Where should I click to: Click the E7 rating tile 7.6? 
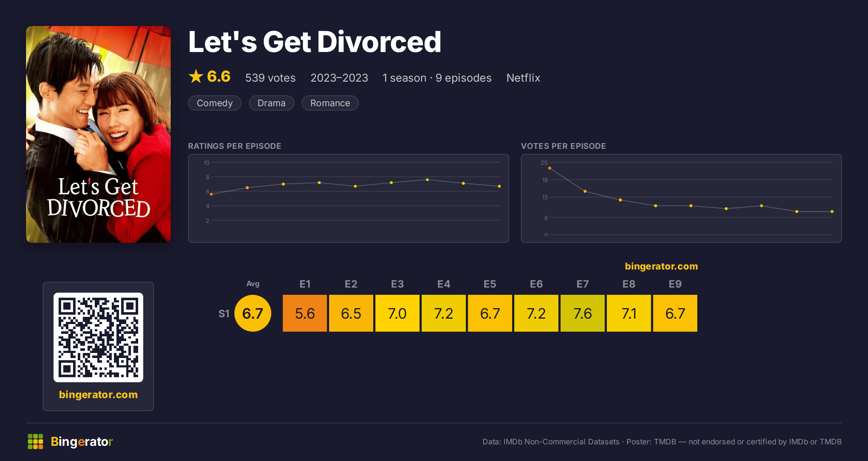583,313
